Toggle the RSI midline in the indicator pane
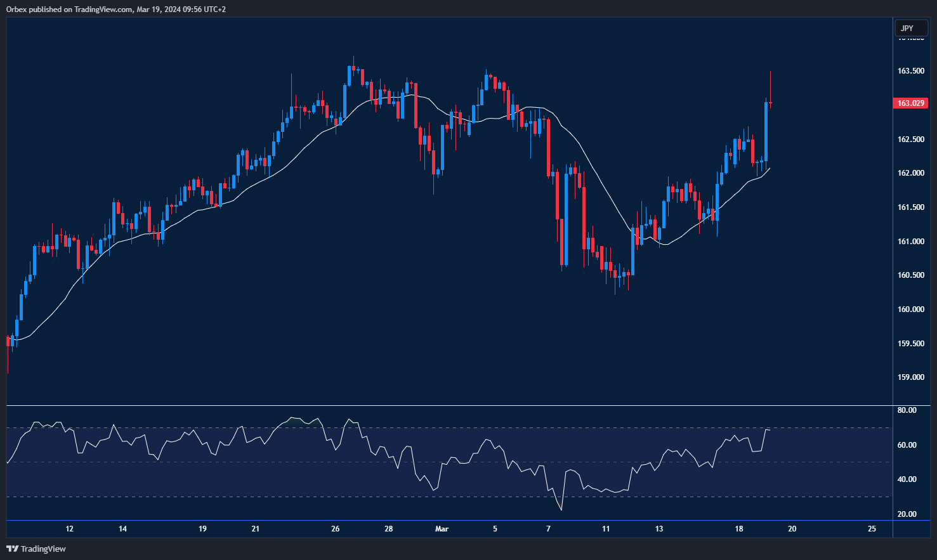Image resolution: width=937 pixels, height=560 pixels. 444,462
